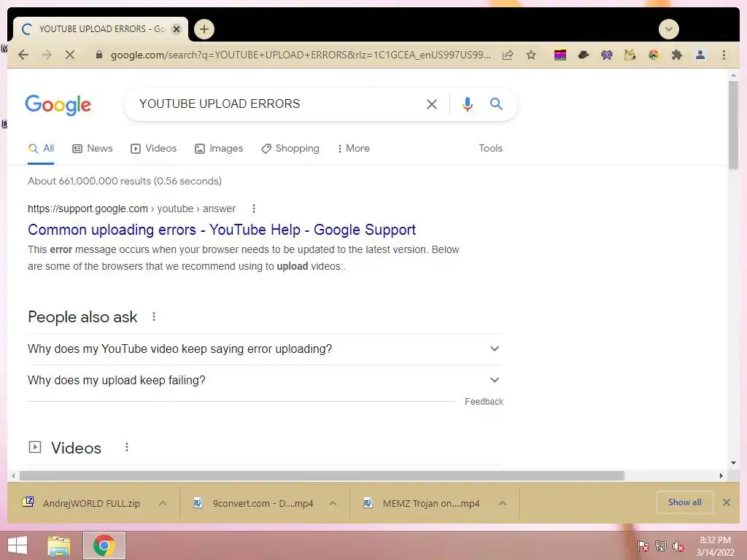
Task: Open the doge extension icon
Action: (630, 55)
